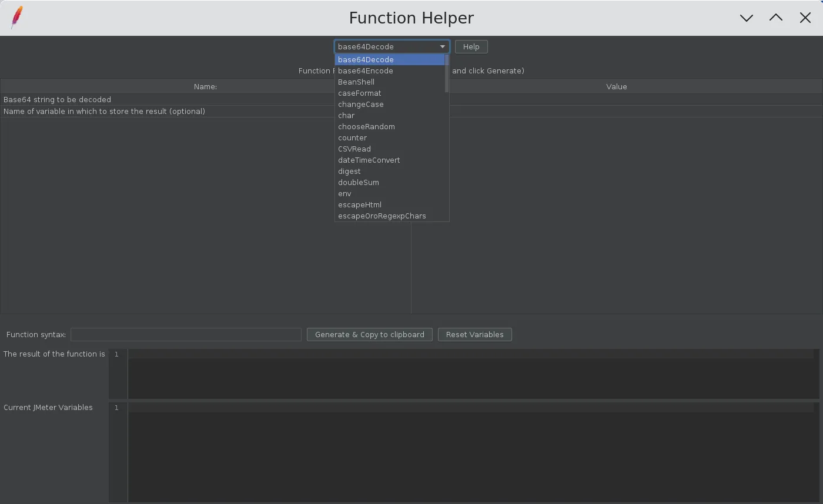The image size is (823, 504).
Task: Pick counter from the dropdown list
Action: [x=390, y=138]
